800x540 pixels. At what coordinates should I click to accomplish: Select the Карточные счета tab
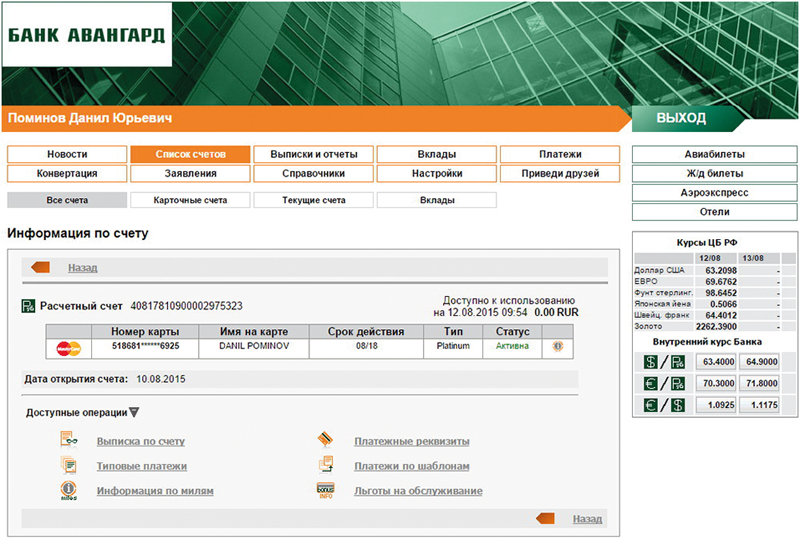(190, 200)
